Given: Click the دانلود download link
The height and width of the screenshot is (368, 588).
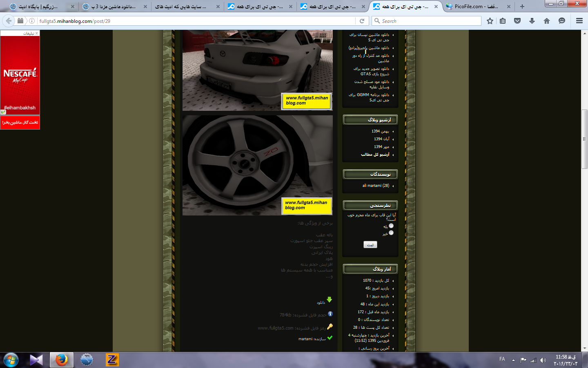Looking at the screenshot, I should (321, 303).
